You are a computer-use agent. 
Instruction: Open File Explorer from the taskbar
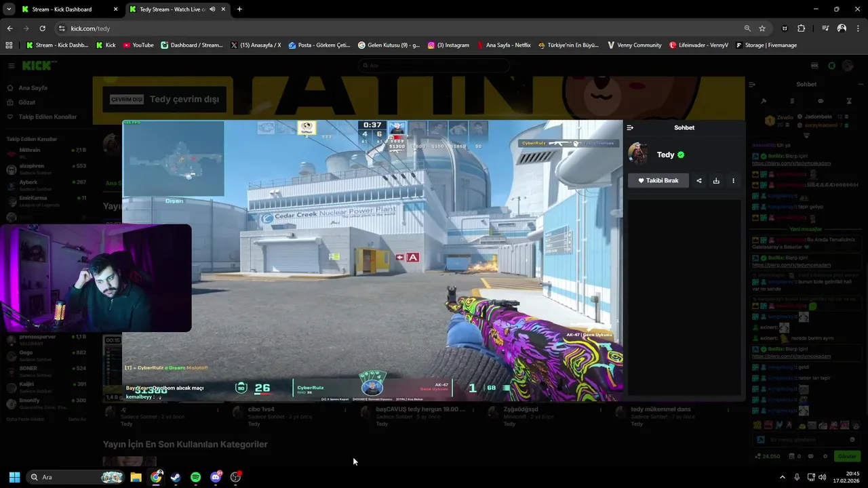coord(136,477)
